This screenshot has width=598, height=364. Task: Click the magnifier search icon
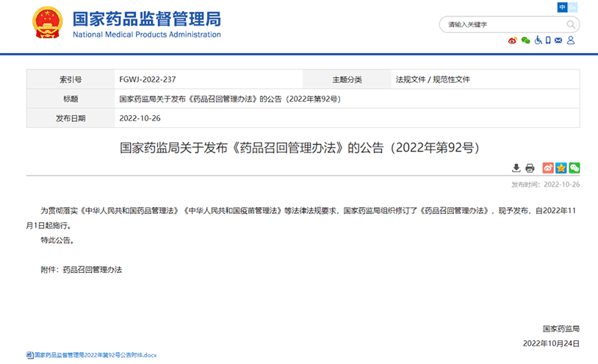pos(571,24)
